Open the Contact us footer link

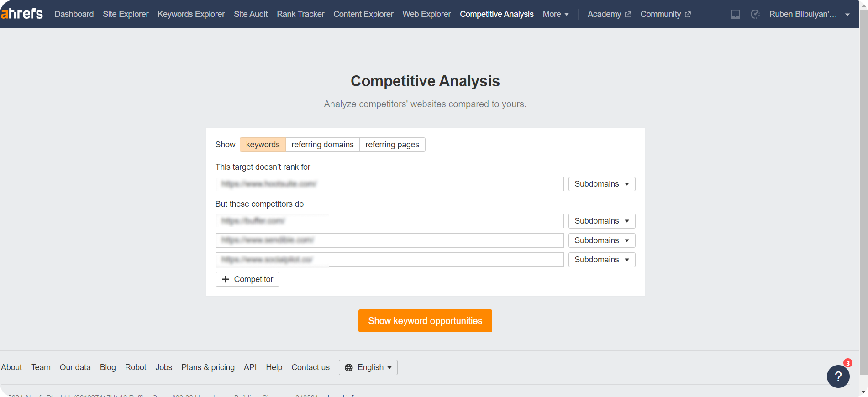(x=310, y=367)
